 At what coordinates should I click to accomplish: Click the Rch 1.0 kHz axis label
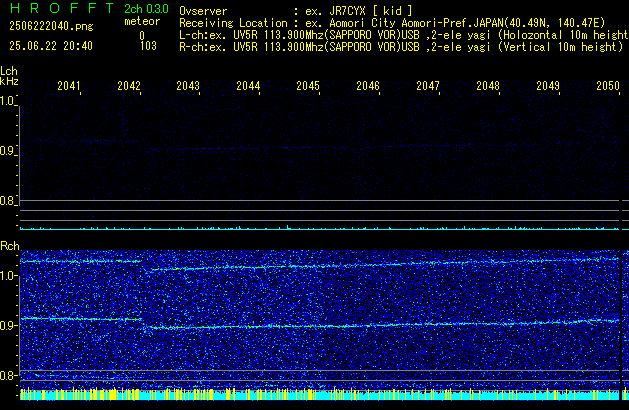(x=8, y=276)
